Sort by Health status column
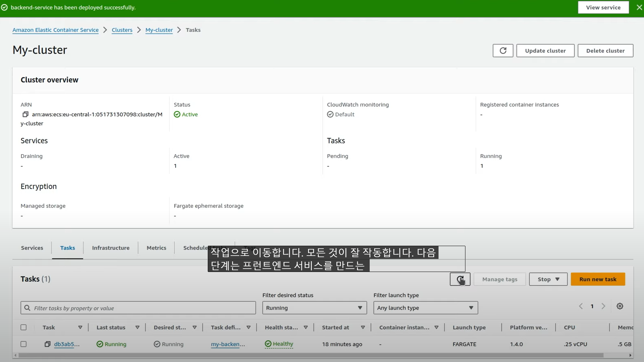The width and height of the screenshot is (644, 362). (306, 327)
